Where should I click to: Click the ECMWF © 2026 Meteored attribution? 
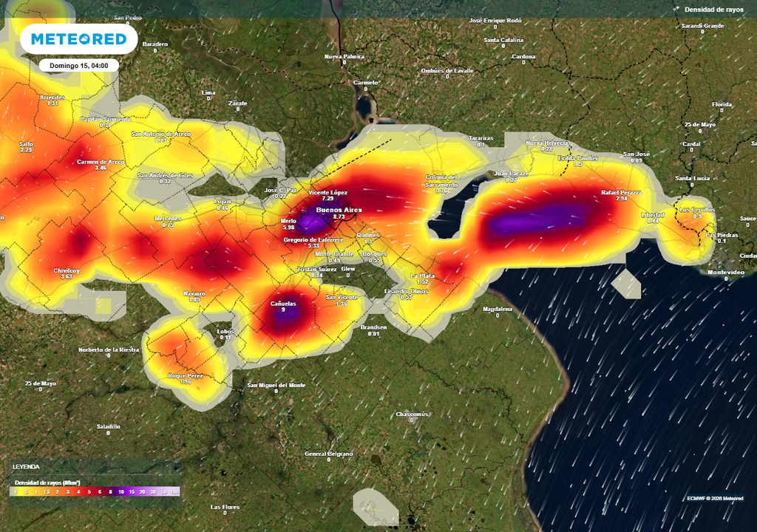click(x=715, y=498)
